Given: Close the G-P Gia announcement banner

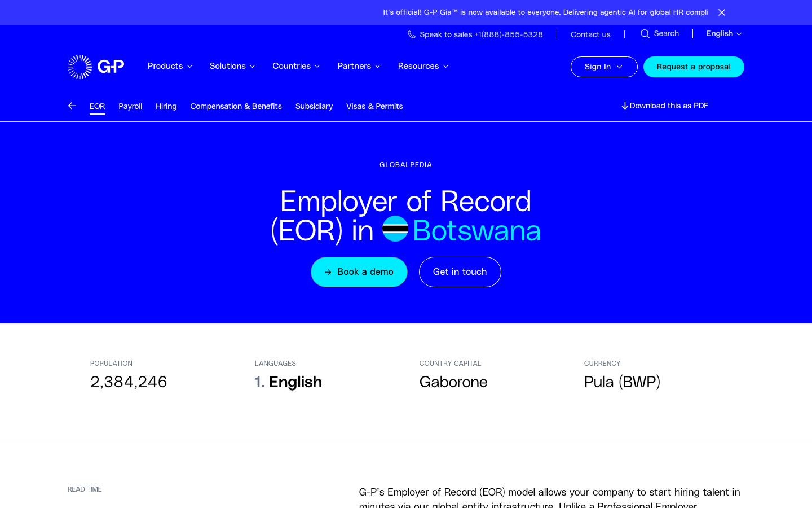Looking at the screenshot, I should [x=721, y=12].
